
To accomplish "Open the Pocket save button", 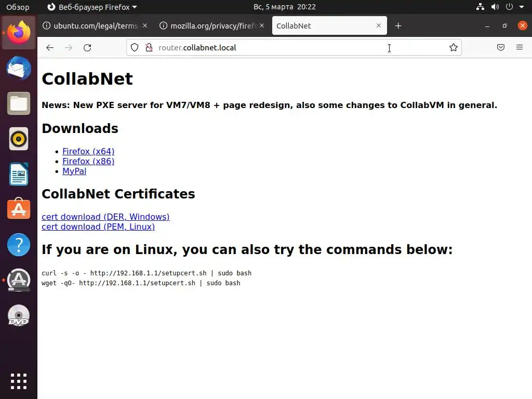I will [501, 47].
